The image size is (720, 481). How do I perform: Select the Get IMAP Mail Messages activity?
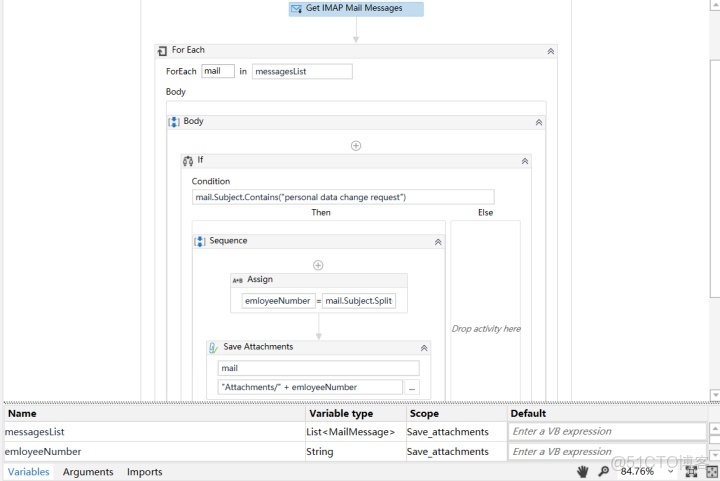[356, 9]
